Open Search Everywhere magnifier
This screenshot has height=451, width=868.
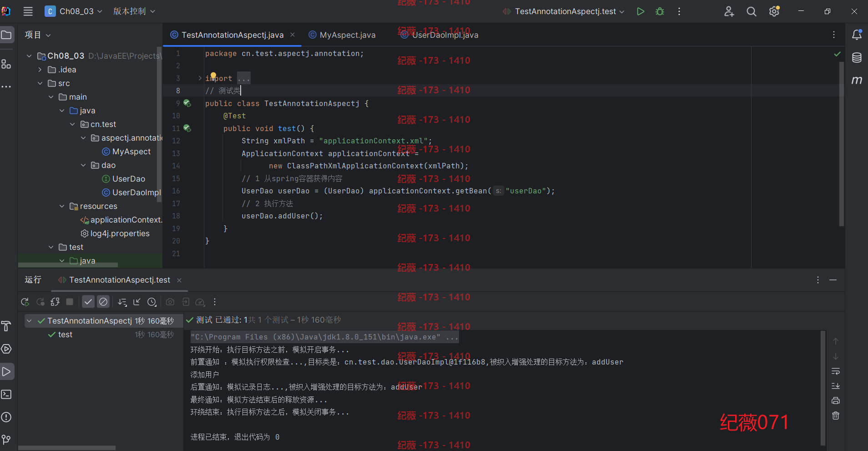pos(752,11)
